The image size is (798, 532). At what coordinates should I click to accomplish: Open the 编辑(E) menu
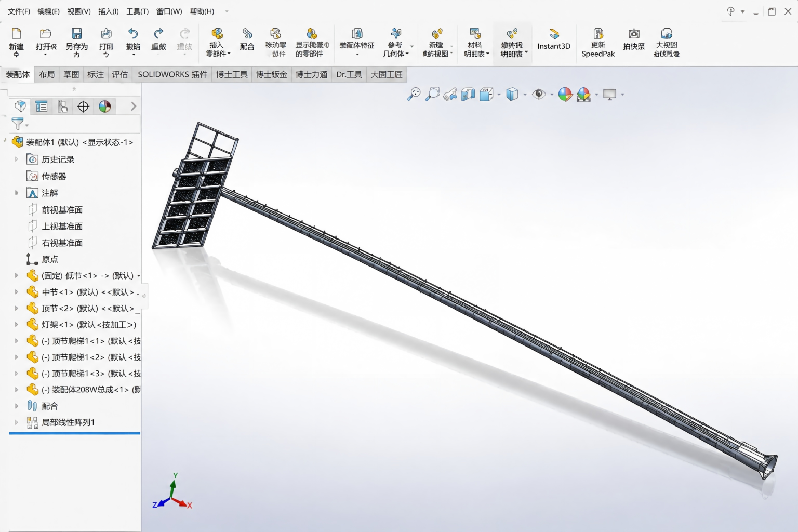[x=48, y=11]
